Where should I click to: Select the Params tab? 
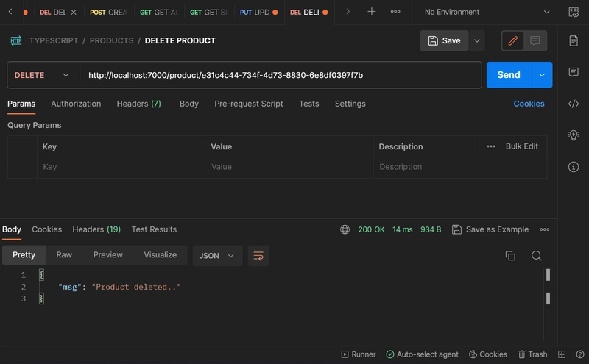(21, 104)
